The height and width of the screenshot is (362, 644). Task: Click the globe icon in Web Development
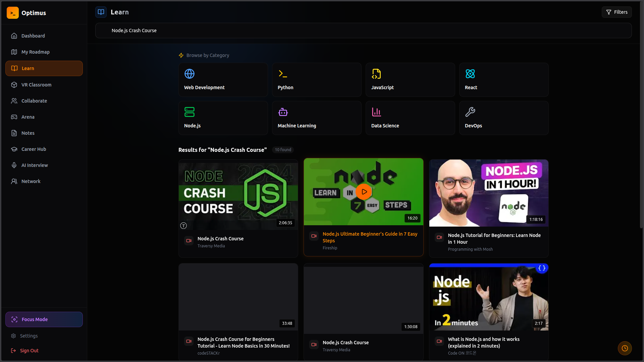tap(190, 74)
